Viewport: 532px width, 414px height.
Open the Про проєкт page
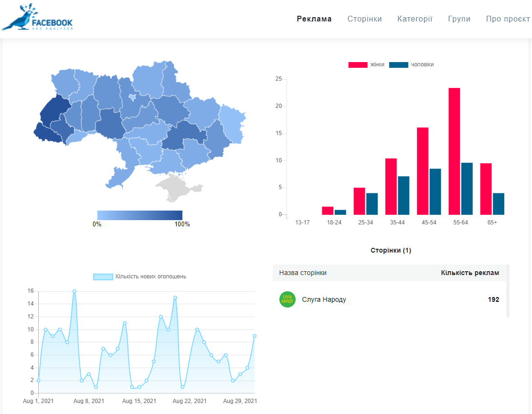tap(508, 19)
